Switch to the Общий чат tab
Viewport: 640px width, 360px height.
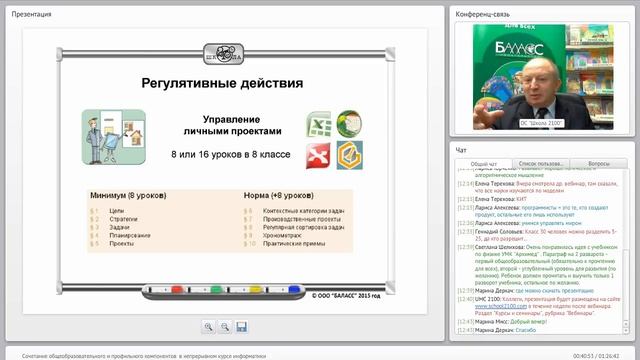pyautogui.click(x=484, y=164)
